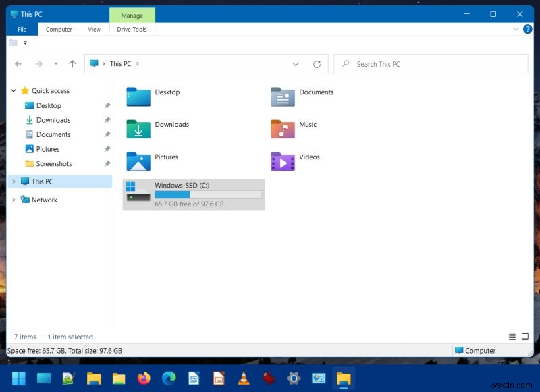Launch VLC media player from the taskbar
The width and height of the screenshot is (540, 392).
pos(244,379)
